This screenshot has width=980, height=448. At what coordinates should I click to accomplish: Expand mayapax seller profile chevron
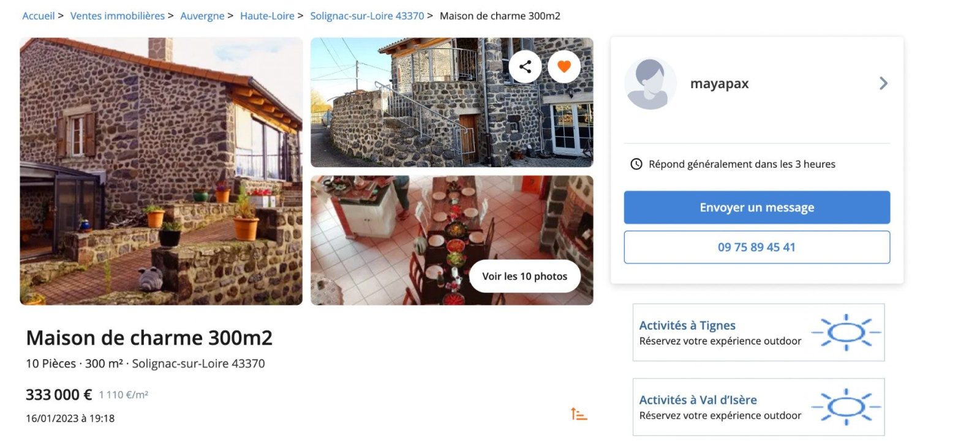[x=883, y=83]
